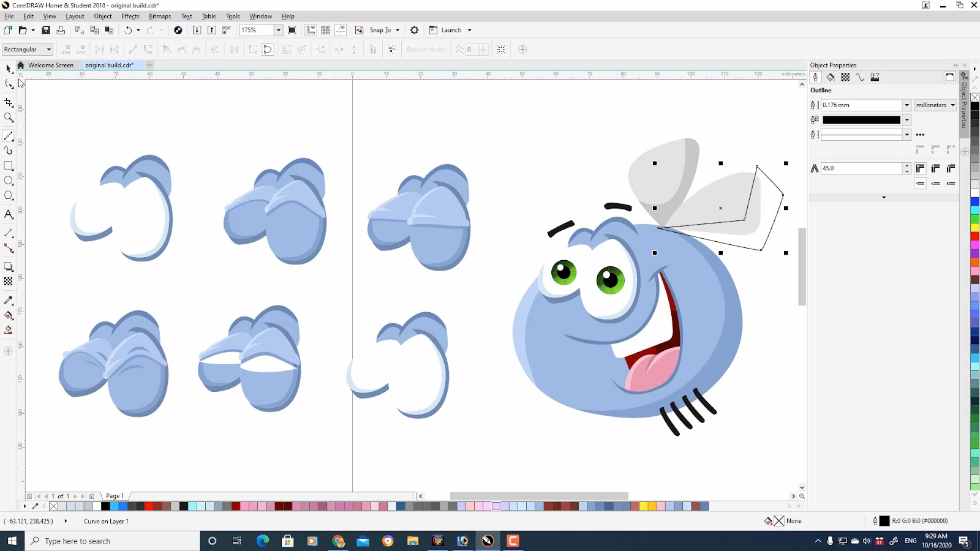This screenshot has height=551, width=980.
Task: Select the Pick tool in the toolbox
Action: [x=9, y=69]
